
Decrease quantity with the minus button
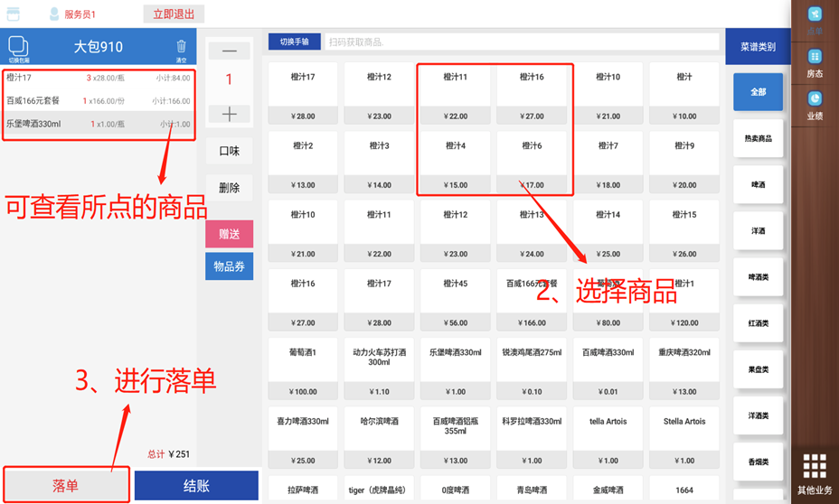tap(229, 51)
